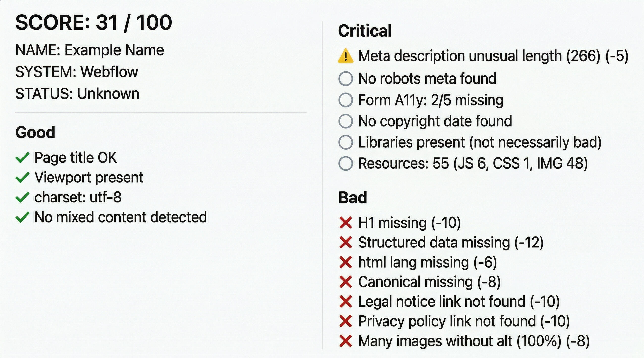644x358 pixels.
Task: Click the green checkmark next to Viewport present
Action: point(23,177)
